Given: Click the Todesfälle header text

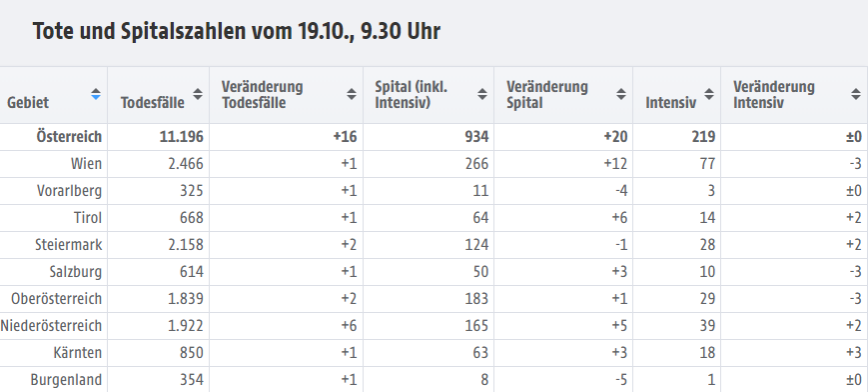Looking at the screenshot, I should pyautogui.click(x=152, y=103).
